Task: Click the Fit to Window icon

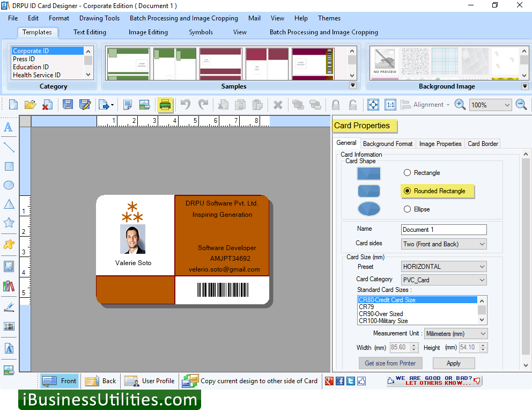Action: pos(373,105)
